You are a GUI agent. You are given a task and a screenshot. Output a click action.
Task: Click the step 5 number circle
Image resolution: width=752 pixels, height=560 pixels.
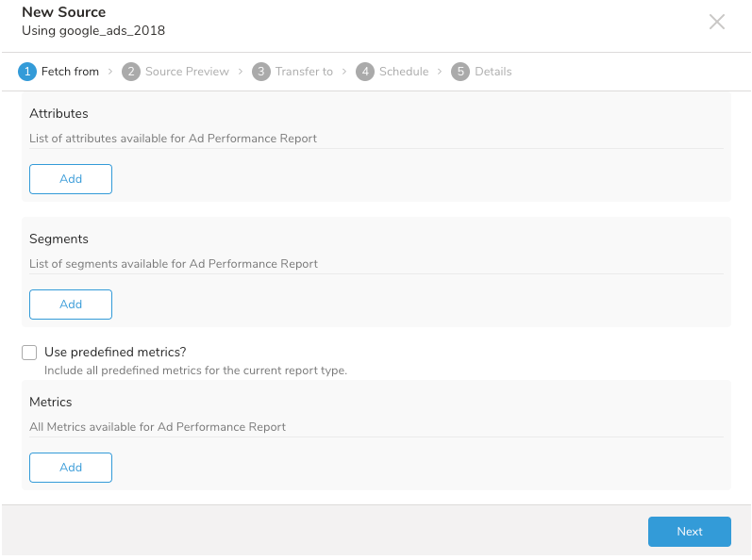(460, 72)
